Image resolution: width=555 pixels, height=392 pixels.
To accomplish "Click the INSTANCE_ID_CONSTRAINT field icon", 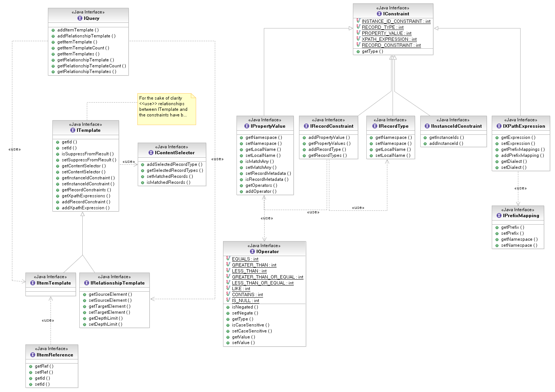I will pyautogui.click(x=358, y=21).
